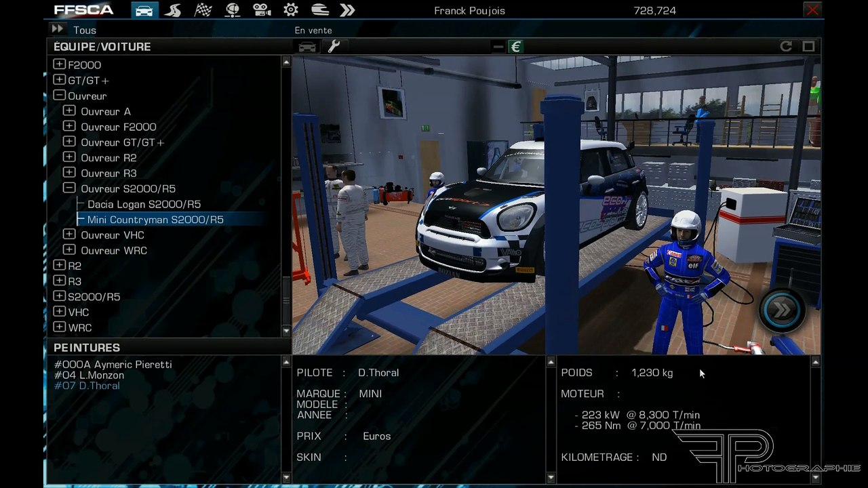868x488 pixels.
Task: Click the refresh rotation icon above the preview
Action: [x=786, y=46]
